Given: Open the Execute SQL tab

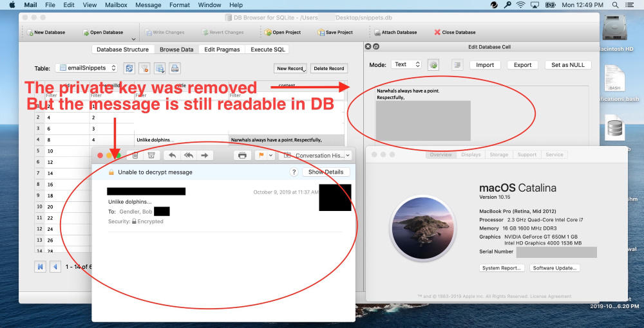Looking at the screenshot, I should [x=267, y=49].
